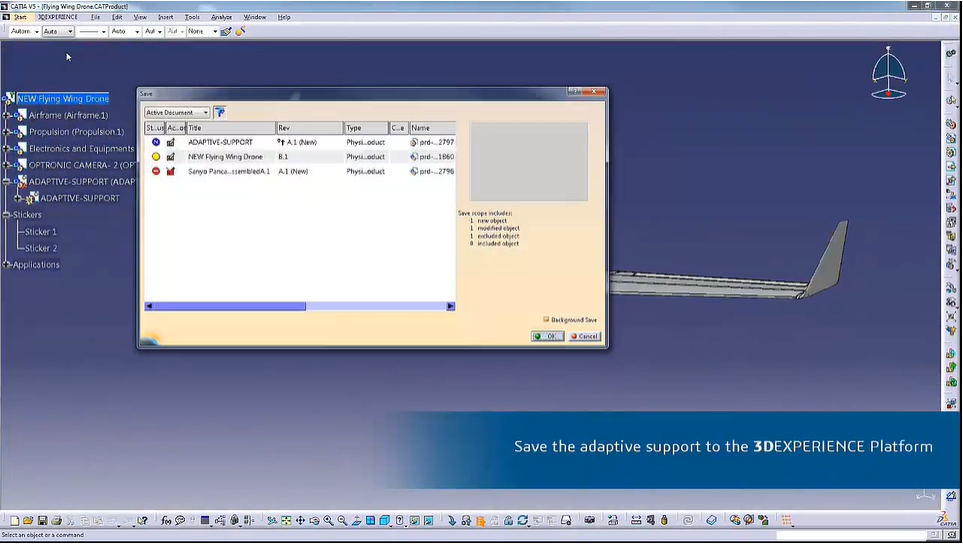Click the Zoom In magnifier icon
This screenshot has width=963, height=544.
328,521
